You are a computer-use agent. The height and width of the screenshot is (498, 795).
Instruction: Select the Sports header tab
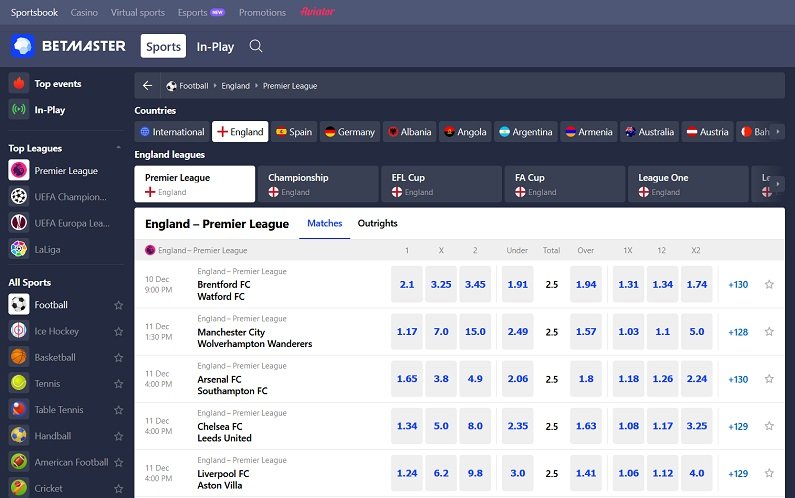(x=163, y=46)
